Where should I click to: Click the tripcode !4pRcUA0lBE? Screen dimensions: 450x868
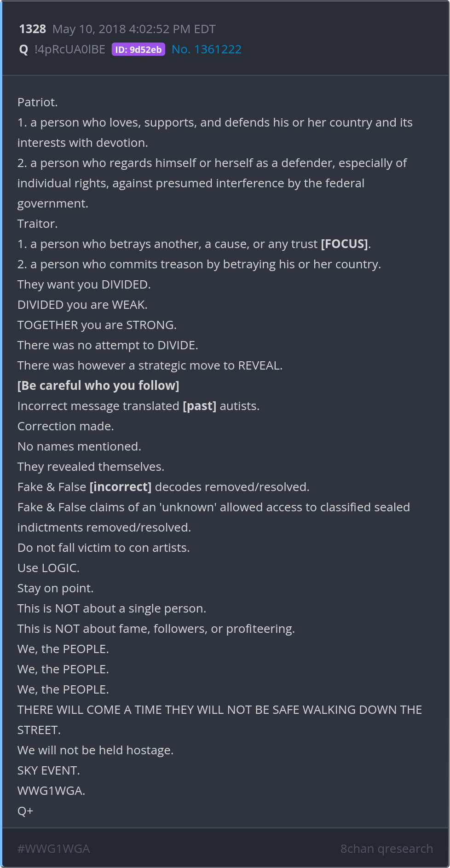pyautogui.click(x=70, y=50)
